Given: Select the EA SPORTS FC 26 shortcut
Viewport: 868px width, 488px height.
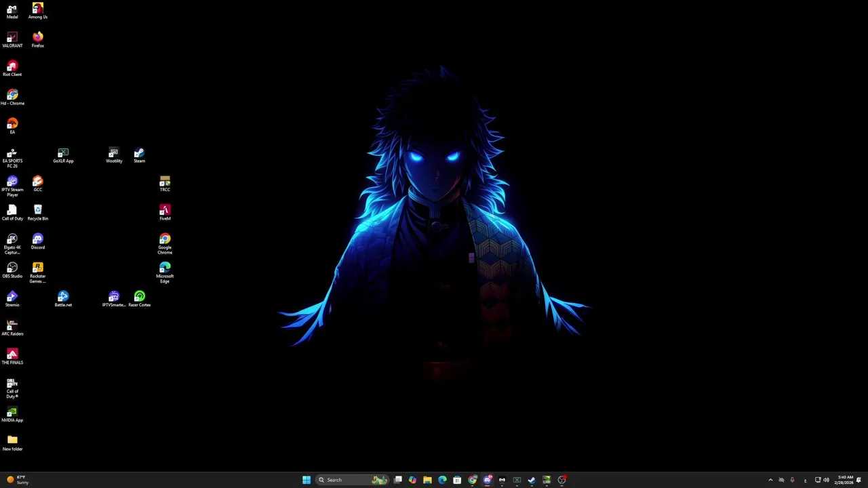Looking at the screenshot, I should point(12,158).
